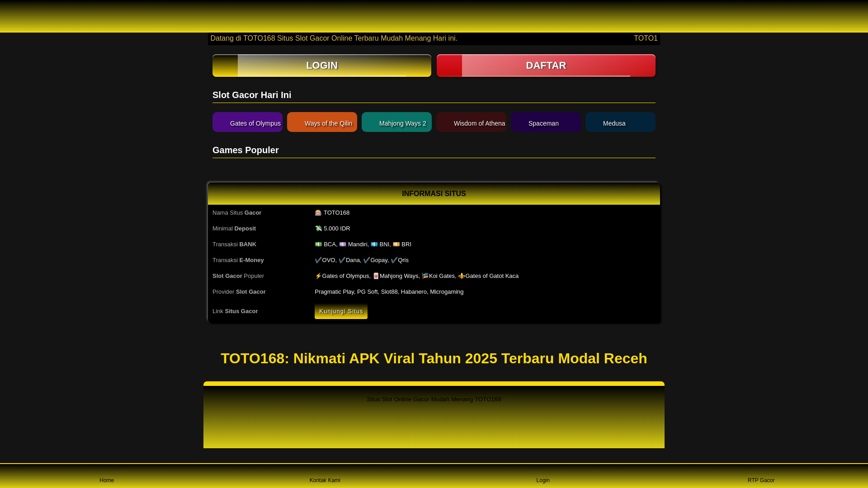Click the LOGIN button
This screenshot has height=488, width=868.
pyautogui.click(x=321, y=66)
